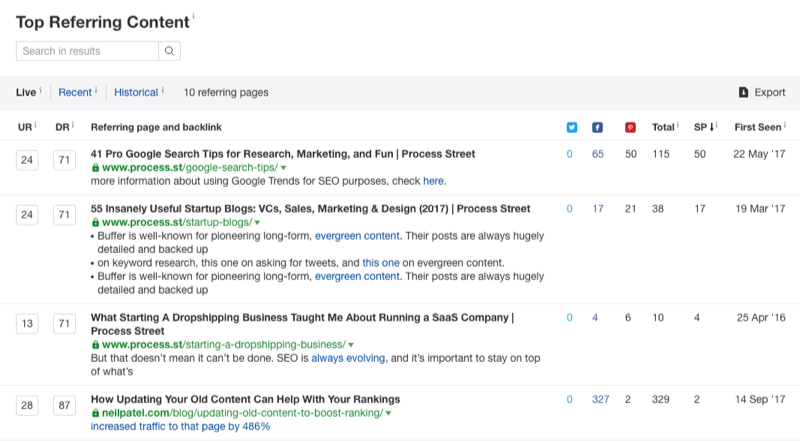This screenshot has width=800, height=442.
Task: Click title 'What Starting A Dropshipping Business Taught Me'
Action: pos(302,324)
